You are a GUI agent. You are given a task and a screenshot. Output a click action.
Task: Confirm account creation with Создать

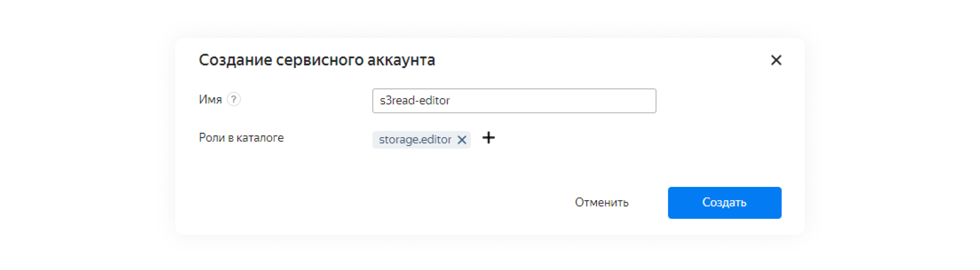[x=724, y=202]
